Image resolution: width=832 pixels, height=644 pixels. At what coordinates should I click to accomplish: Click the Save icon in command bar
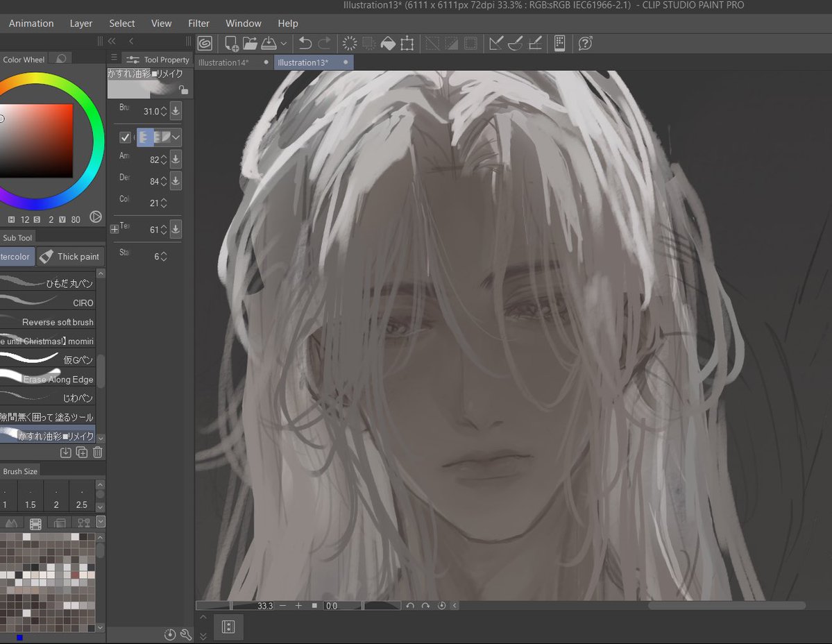pyautogui.click(x=269, y=44)
